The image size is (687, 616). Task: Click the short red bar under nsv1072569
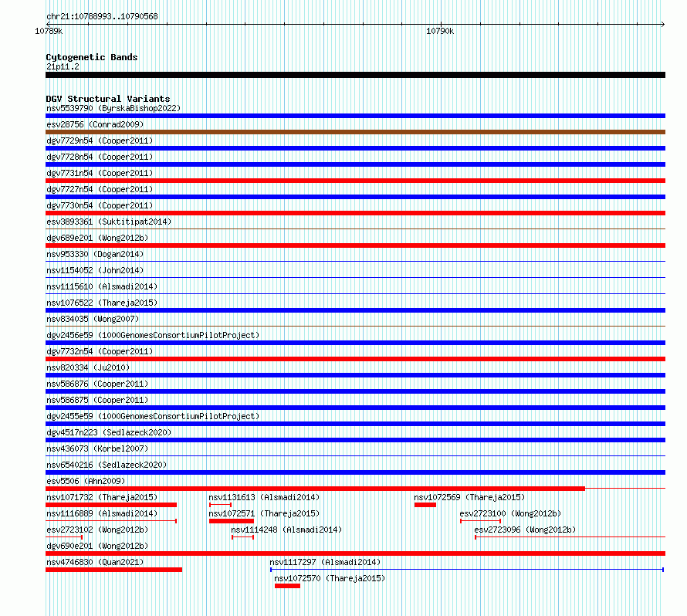click(x=425, y=505)
